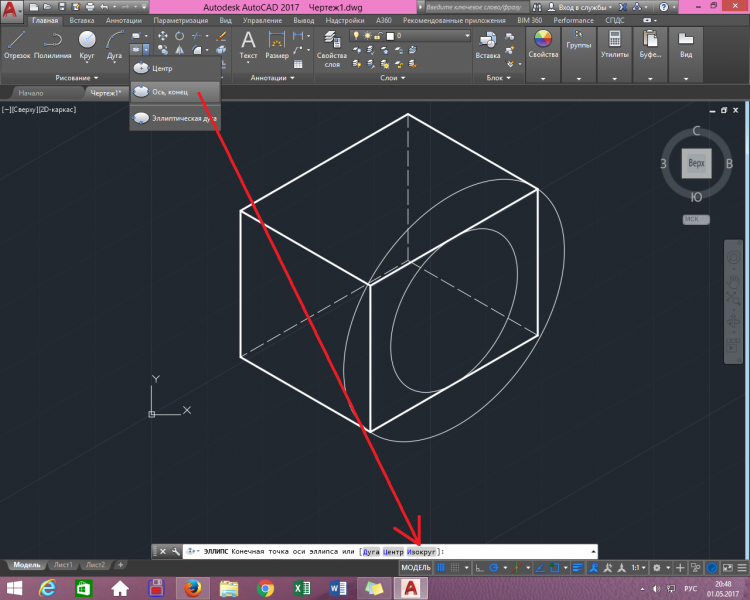Toggle 2D object snap square icon

click(554, 567)
